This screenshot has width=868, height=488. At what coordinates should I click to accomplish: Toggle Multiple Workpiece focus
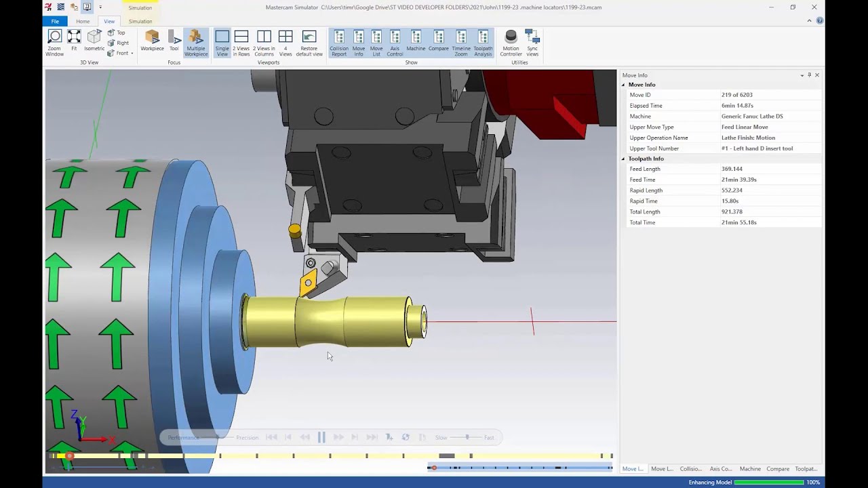[196, 43]
